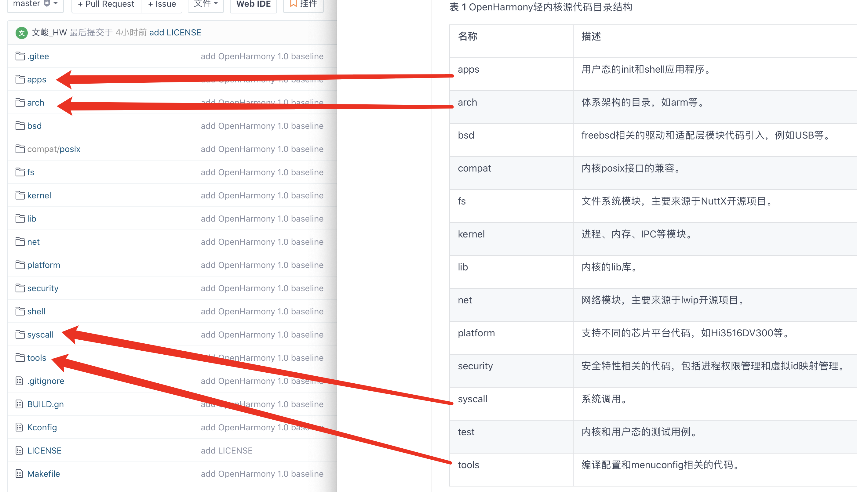Open the tools folder link
868x492 pixels.
tap(37, 358)
